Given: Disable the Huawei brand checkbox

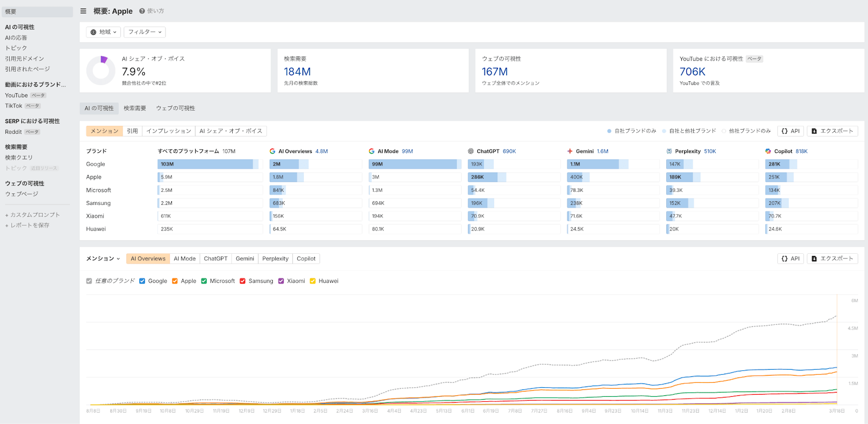Looking at the screenshot, I should click(x=312, y=281).
